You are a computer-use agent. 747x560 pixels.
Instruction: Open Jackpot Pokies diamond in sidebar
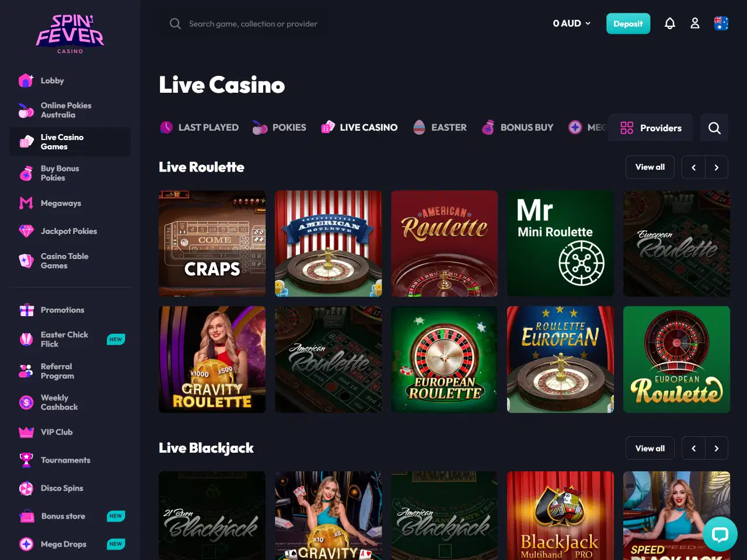[x=26, y=231]
